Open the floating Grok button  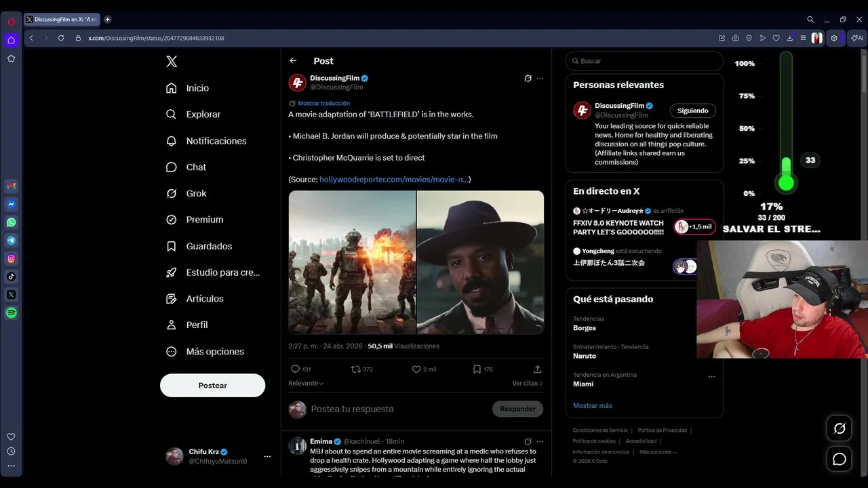tap(840, 428)
